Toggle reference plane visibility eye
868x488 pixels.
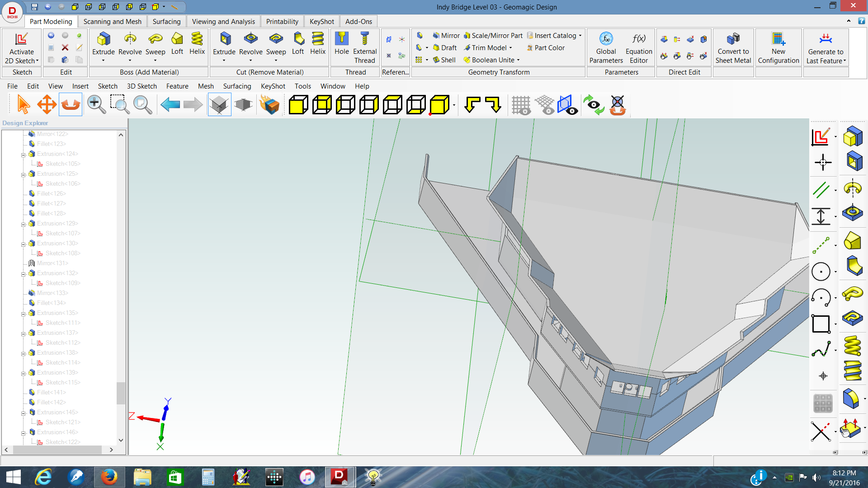567,105
